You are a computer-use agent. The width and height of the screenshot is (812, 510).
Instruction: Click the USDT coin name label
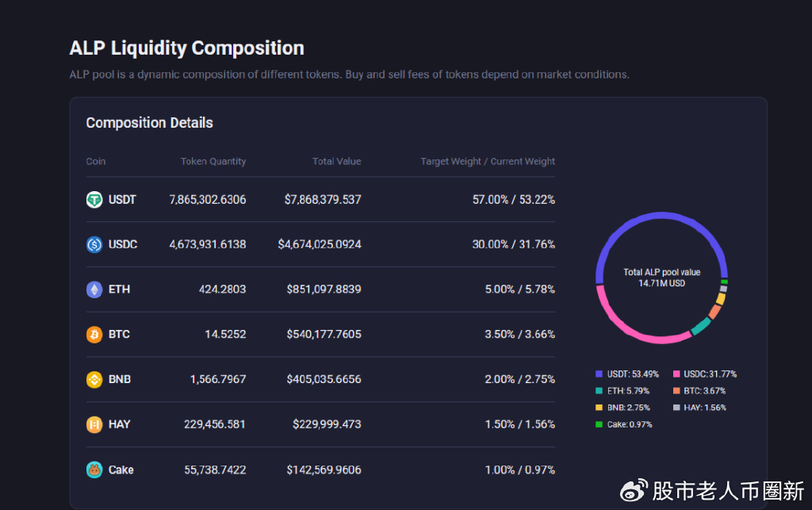tap(122, 199)
